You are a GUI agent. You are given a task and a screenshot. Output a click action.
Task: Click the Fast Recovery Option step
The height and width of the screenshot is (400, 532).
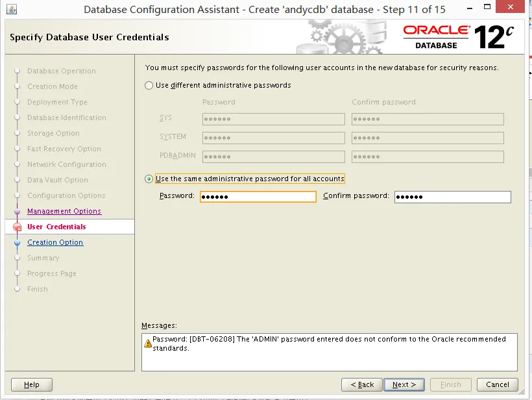(x=64, y=149)
